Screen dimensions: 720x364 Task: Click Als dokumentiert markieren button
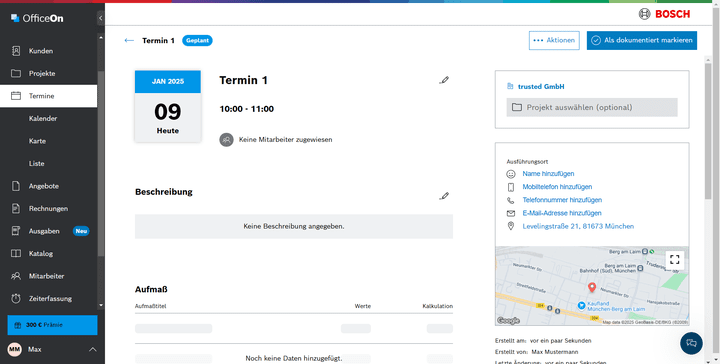642,40
